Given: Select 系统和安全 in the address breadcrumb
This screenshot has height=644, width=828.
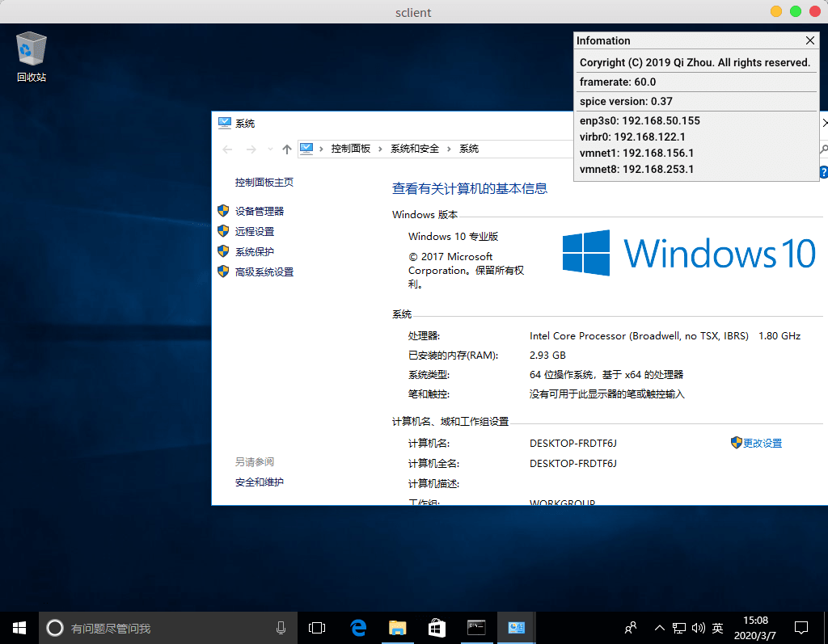Looking at the screenshot, I should tap(415, 149).
